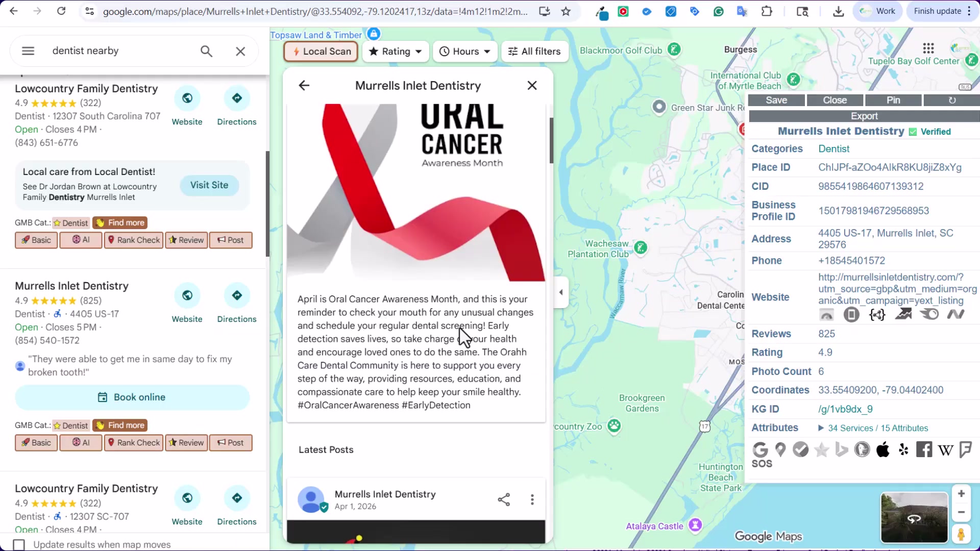Click the Atalaya Castle map marker

coord(695,524)
